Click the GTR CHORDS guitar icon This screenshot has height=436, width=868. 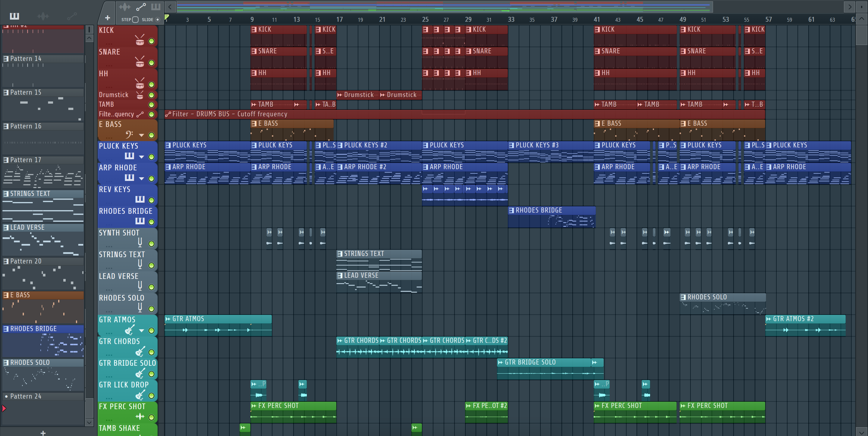[x=140, y=351]
